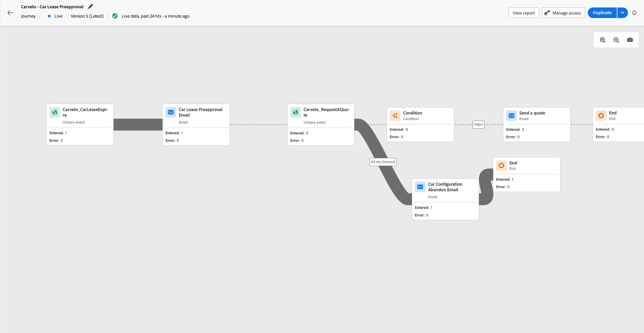Select the End node icon after Send a quote
644x333 pixels.
click(601, 115)
